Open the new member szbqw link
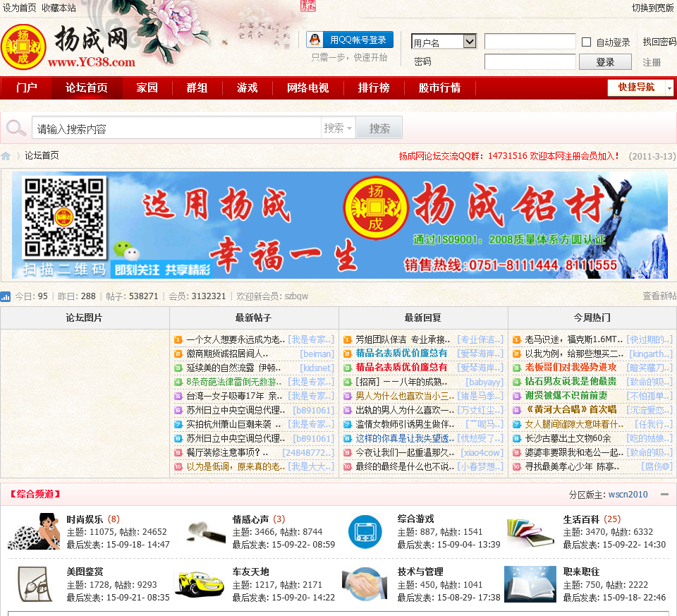The image size is (677, 616). coord(296,296)
